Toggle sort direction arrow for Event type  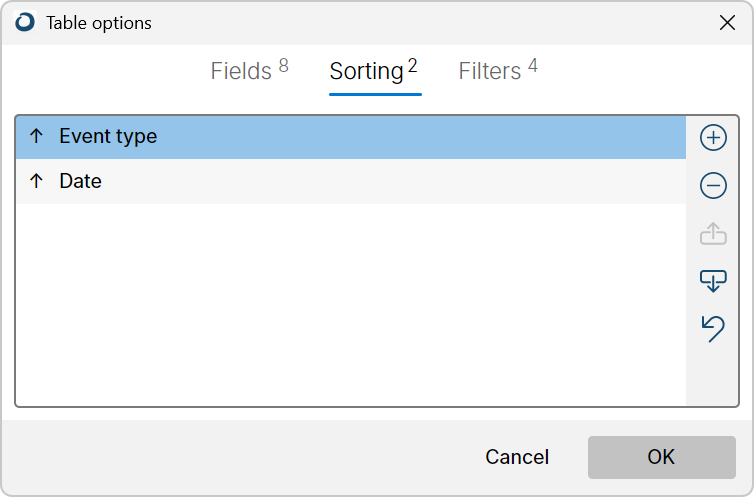tap(36, 136)
